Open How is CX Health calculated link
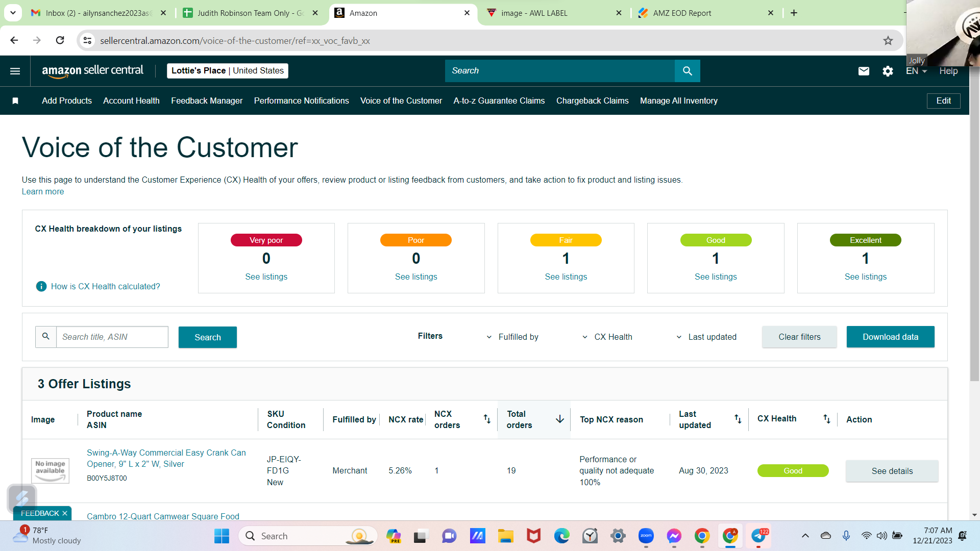The height and width of the screenshot is (551, 980). click(x=105, y=287)
